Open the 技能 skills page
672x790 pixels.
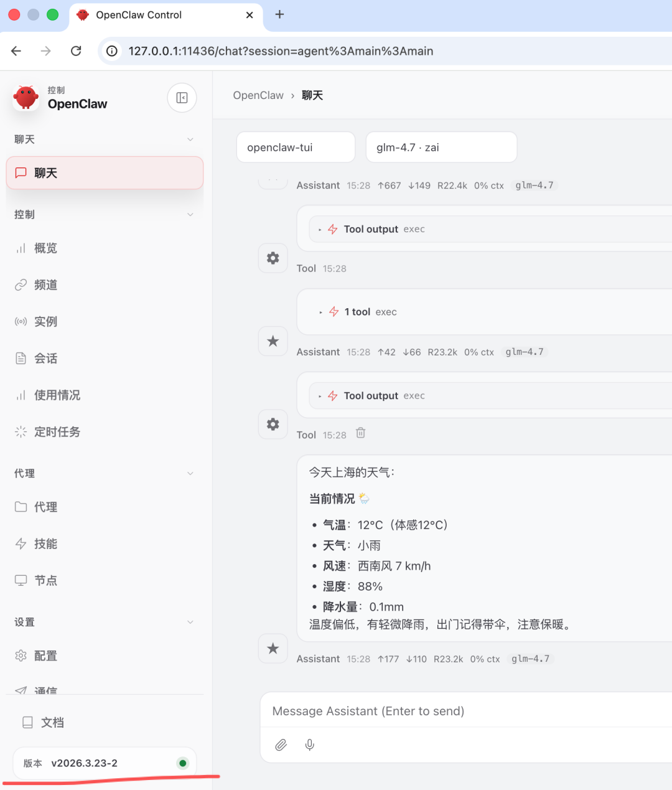tap(105, 544)
